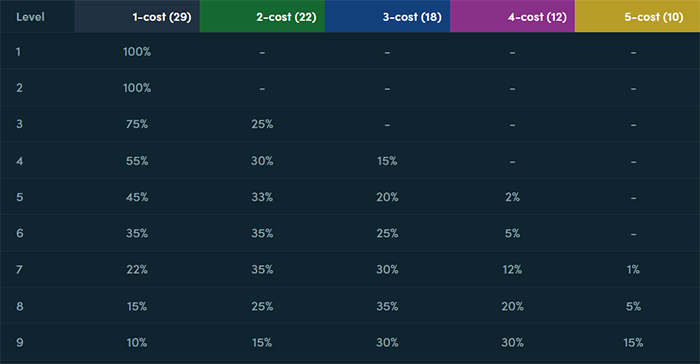Click the 12% cell in level 7
The height and width of the screenshot is (364, 700).
(512, 270)
